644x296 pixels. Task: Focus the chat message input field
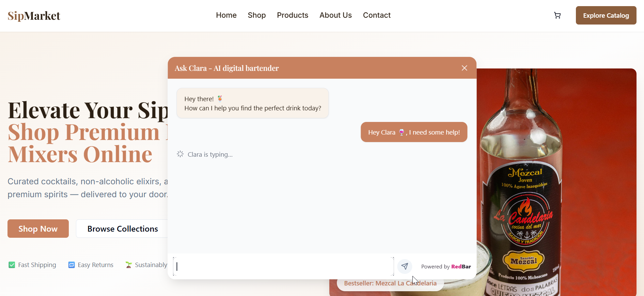tap(283, 266)
